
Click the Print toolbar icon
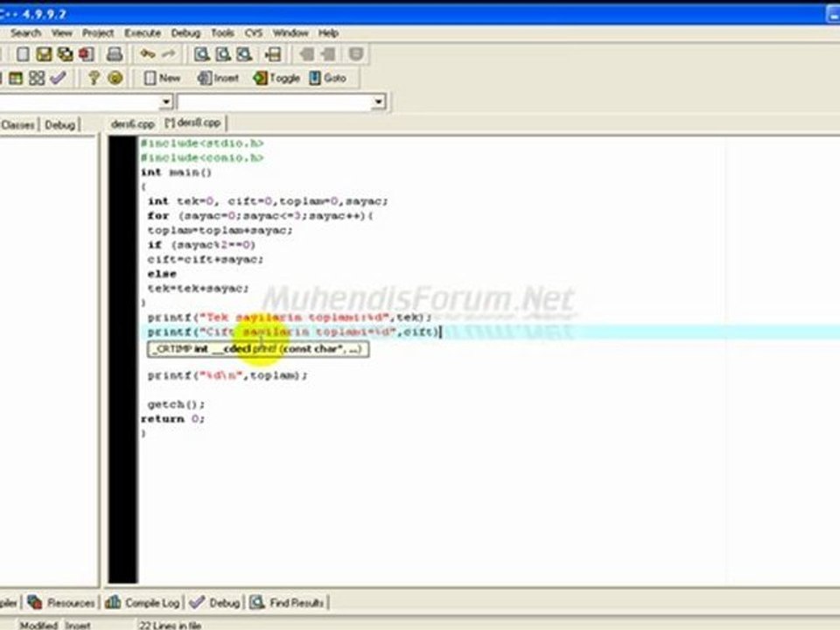[114, 54]
